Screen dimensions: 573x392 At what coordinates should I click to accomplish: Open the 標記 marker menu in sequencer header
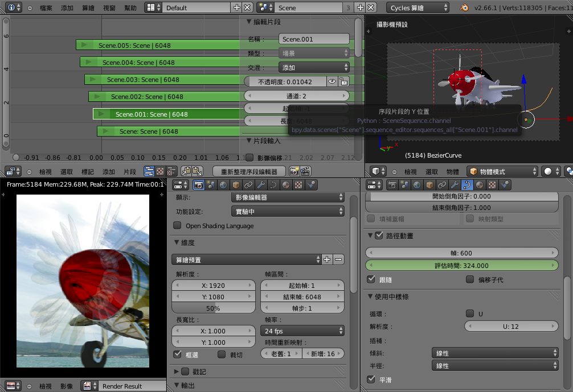point(88,172)
